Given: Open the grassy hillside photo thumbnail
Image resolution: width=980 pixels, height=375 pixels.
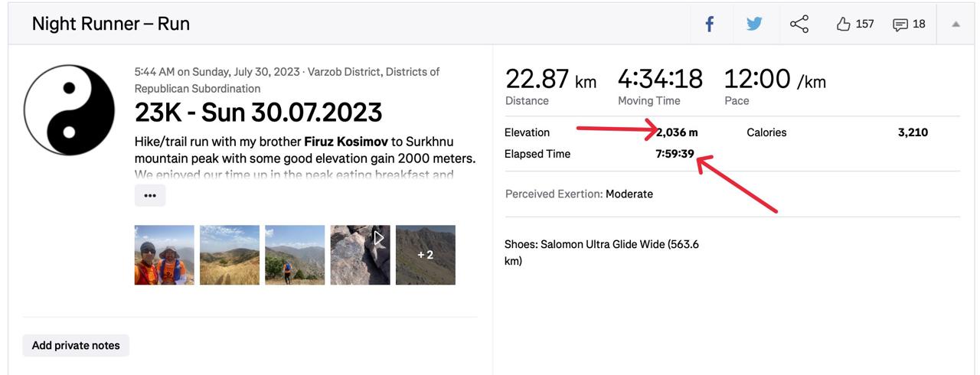Looking at the screenshot, I should click(230, 255).
